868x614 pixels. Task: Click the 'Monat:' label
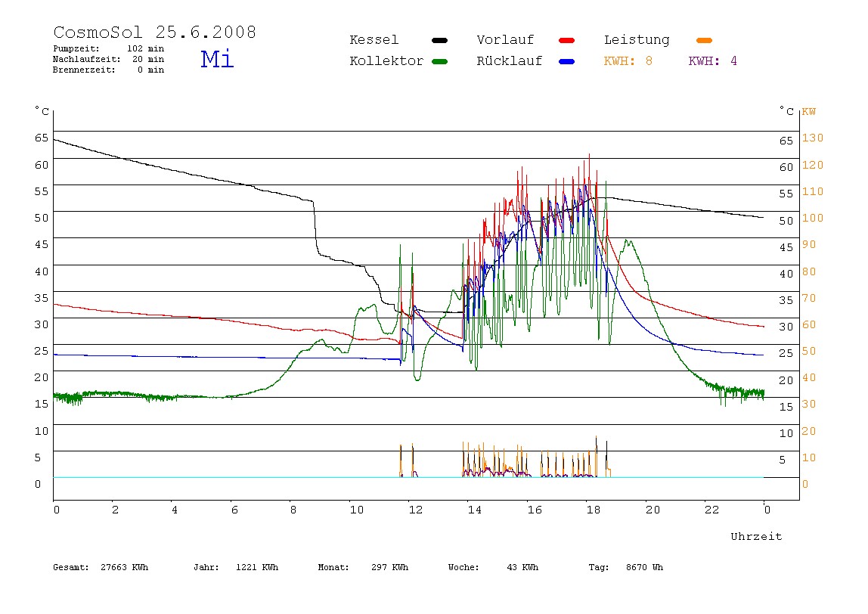[333, 567]
